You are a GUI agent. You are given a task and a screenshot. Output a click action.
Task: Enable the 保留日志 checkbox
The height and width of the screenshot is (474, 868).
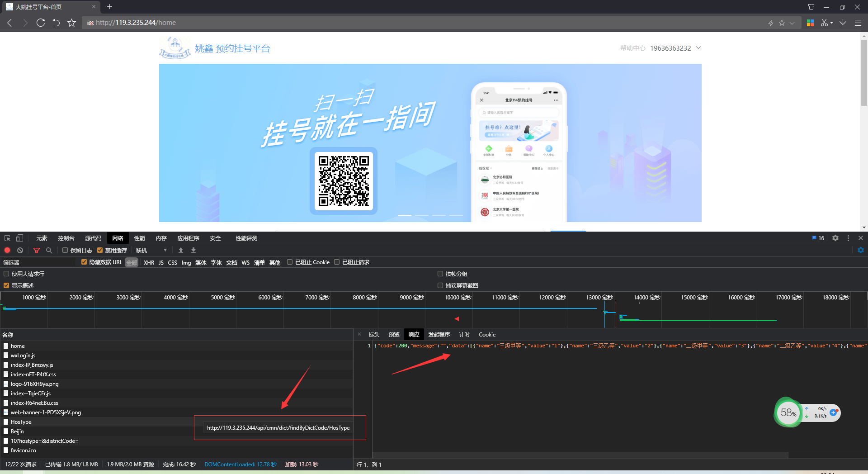65,250
